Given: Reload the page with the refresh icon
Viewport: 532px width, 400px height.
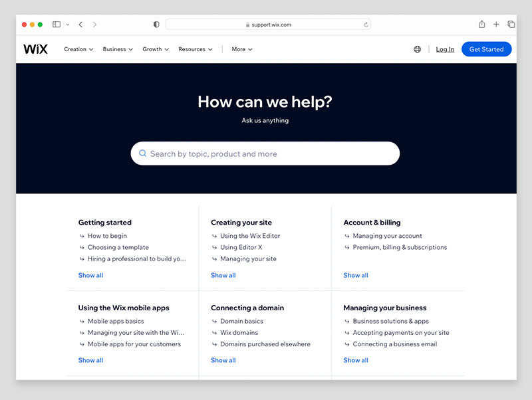Looking at the screenshot, I should point(366,25).
